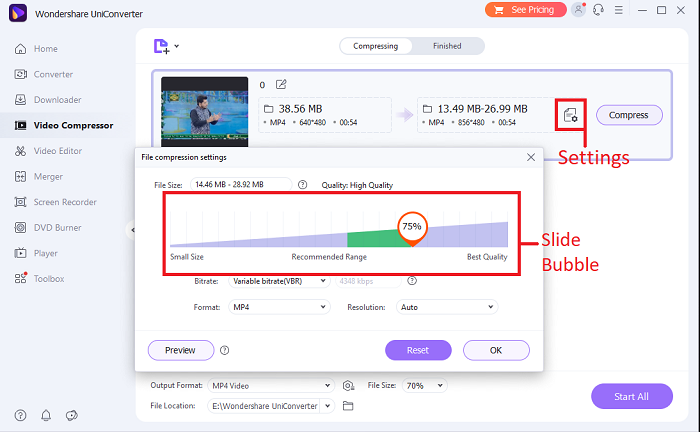Viewport: 700px width, 432px height.
Task: Click the Start All button
Action: click(632, 396)
